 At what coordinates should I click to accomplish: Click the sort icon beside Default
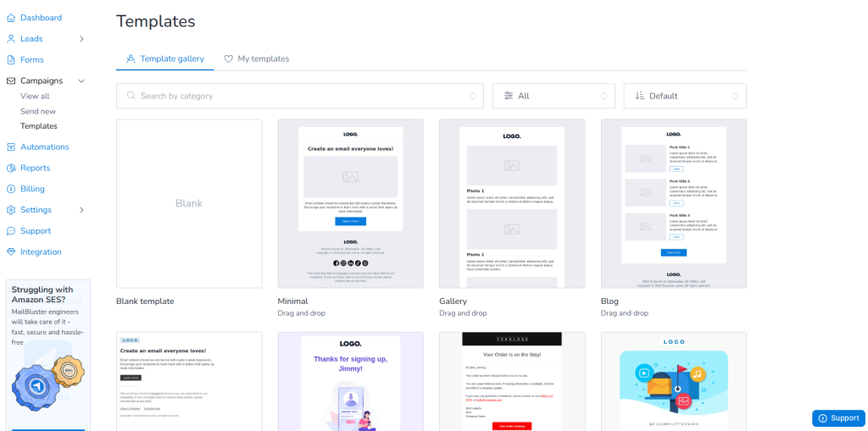click(640, 96)
